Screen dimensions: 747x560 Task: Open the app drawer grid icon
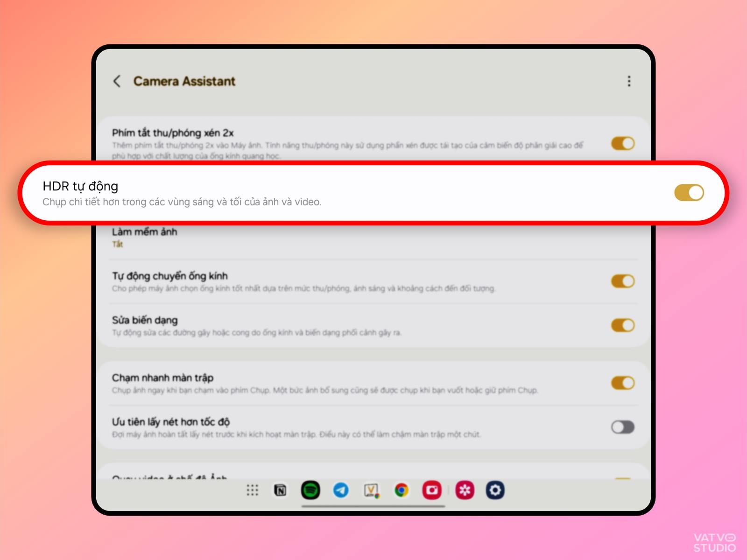coord(252,490)
